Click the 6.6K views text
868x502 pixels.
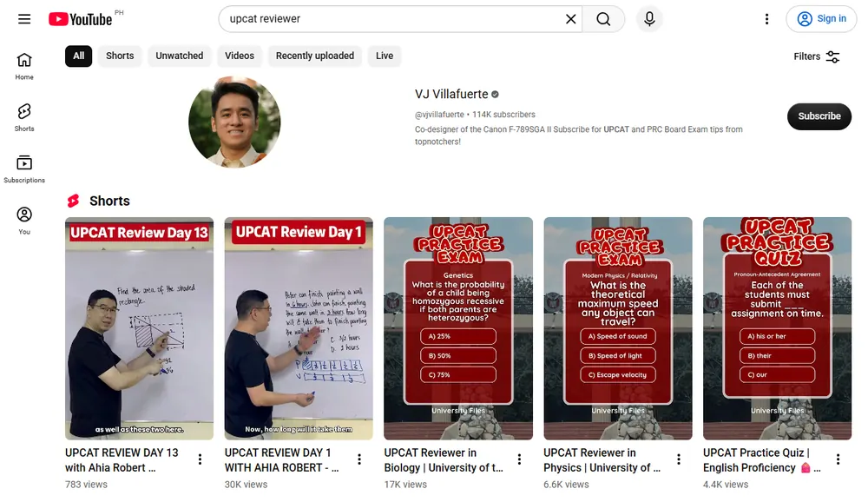(x=566, y=485)
